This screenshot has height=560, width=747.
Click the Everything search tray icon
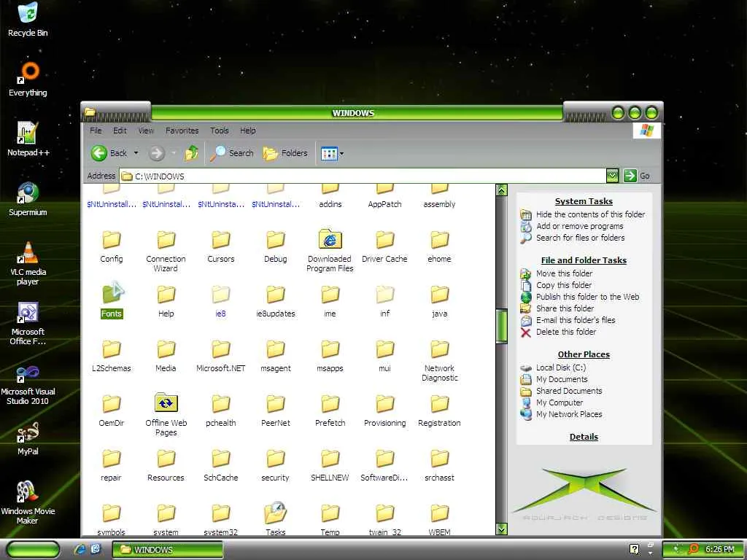point(694,549)
